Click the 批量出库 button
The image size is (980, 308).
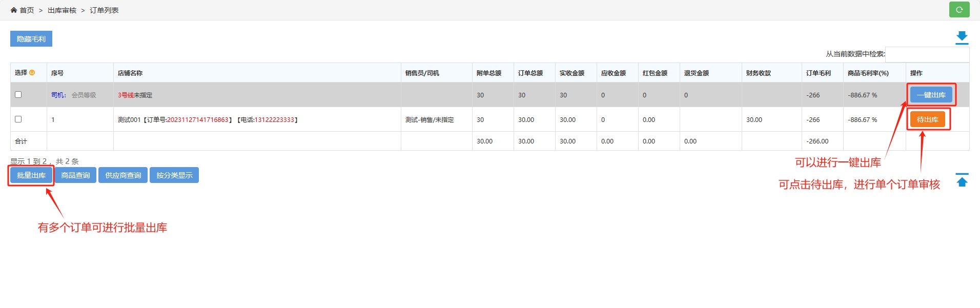click(31, 175)
